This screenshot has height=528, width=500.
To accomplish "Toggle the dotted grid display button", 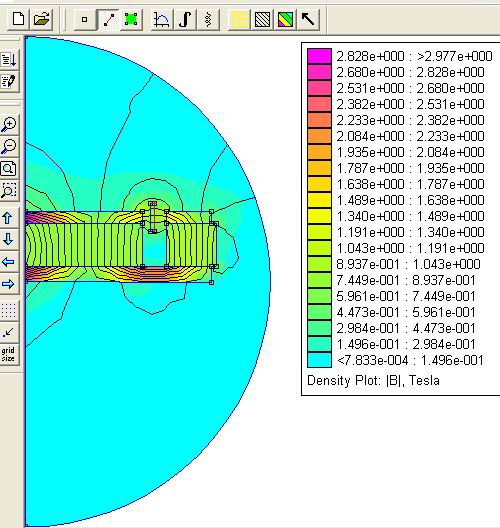I will coord(9,310).
